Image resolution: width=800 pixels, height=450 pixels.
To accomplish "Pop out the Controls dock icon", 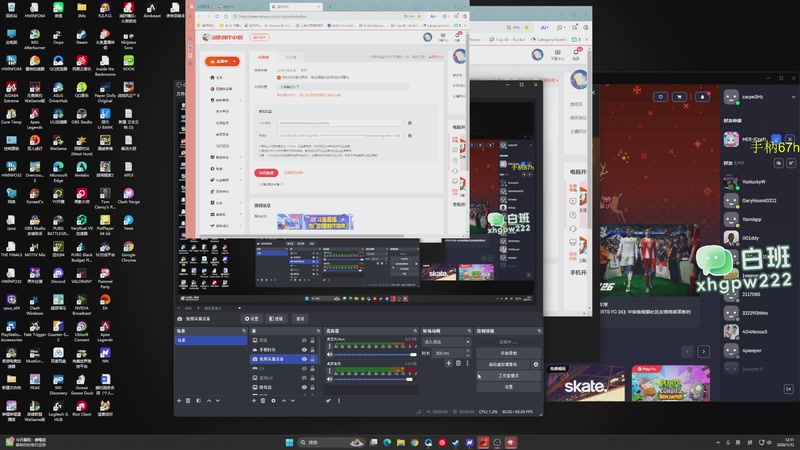I will 539,331.
